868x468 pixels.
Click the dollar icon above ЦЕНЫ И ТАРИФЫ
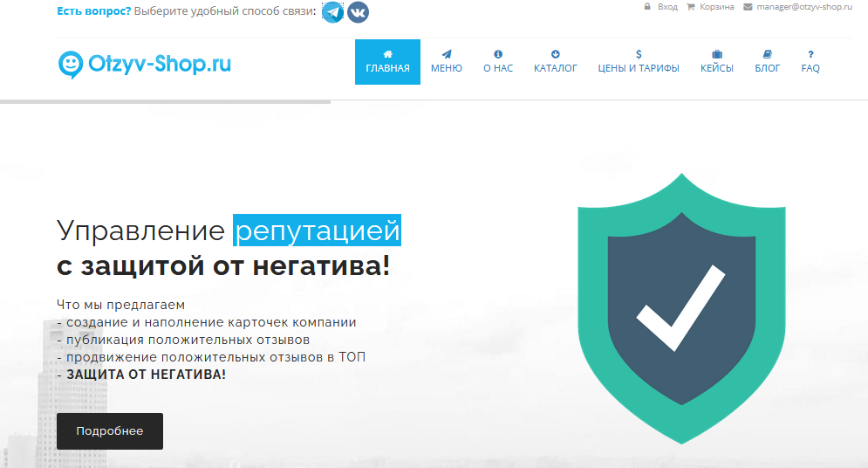tap(639, 54)
